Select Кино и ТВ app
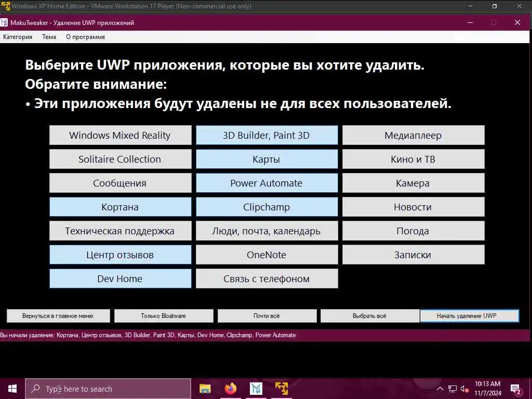This screenshot has width=532, height=399. 413,159
